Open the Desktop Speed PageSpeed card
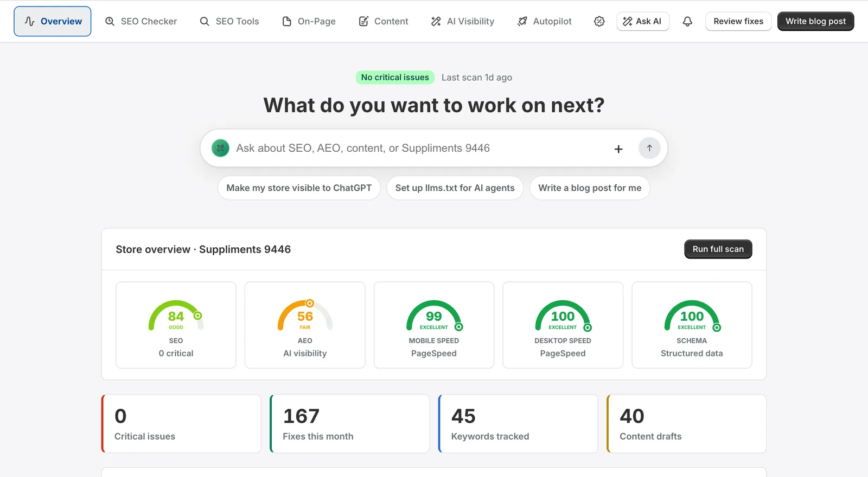This screenshot has height=477, width=868. click(563, 325)
